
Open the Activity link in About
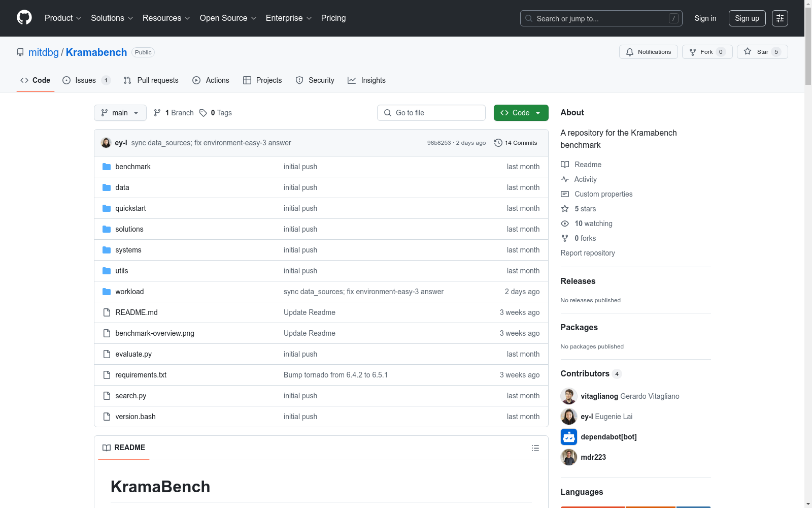pos(579,179)
